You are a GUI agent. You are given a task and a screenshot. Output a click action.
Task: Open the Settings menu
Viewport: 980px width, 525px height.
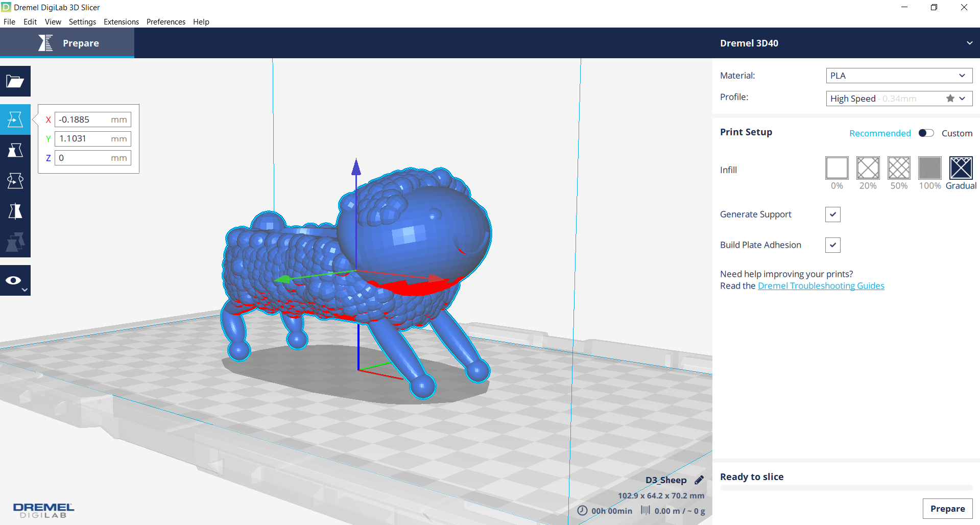[x=82, y=21]
